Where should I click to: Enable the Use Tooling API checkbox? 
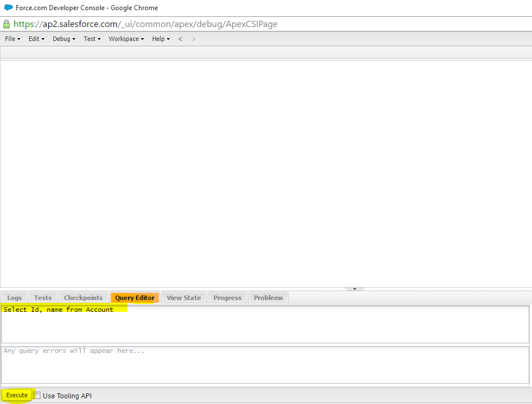coord(37,395)
